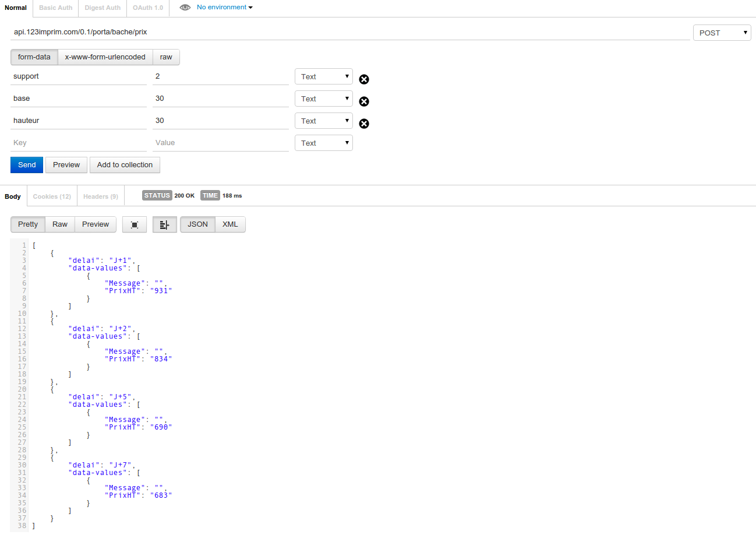Toggle the response fullscreen icon

tap(135, 224)
